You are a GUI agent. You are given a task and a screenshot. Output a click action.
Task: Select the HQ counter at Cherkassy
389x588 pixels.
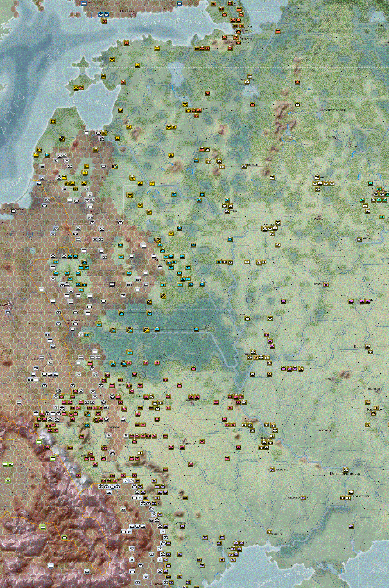coord(272,436)
